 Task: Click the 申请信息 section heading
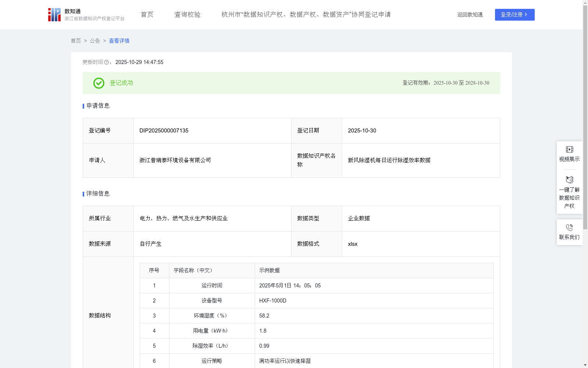pos(98,106)
